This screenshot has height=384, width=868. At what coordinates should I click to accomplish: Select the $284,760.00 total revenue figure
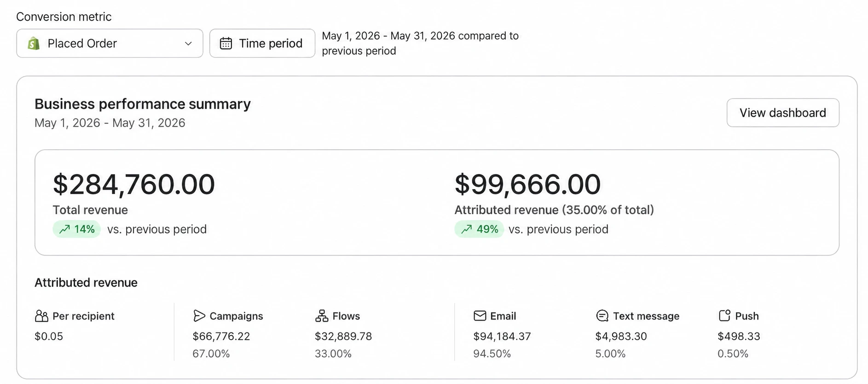(134, 184)
